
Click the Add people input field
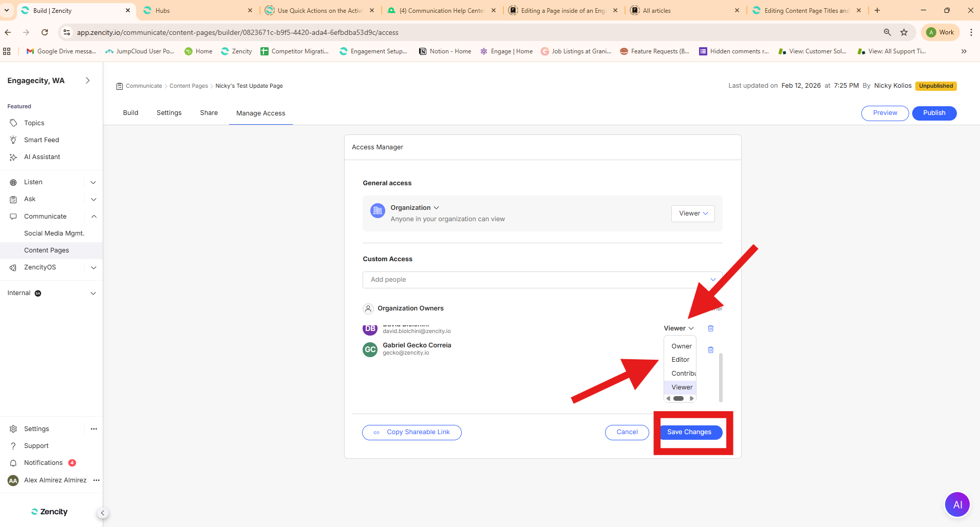point(537,280)
